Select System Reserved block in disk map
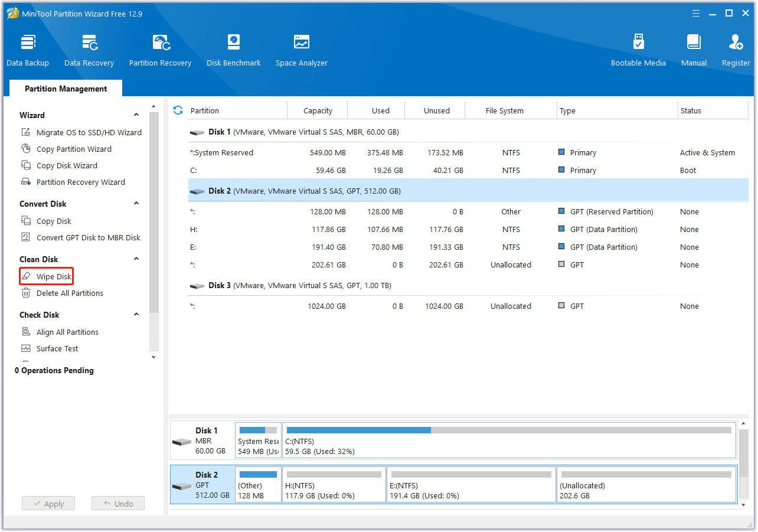The height and width of the screenshot is (532, 758). click(259, 440)
